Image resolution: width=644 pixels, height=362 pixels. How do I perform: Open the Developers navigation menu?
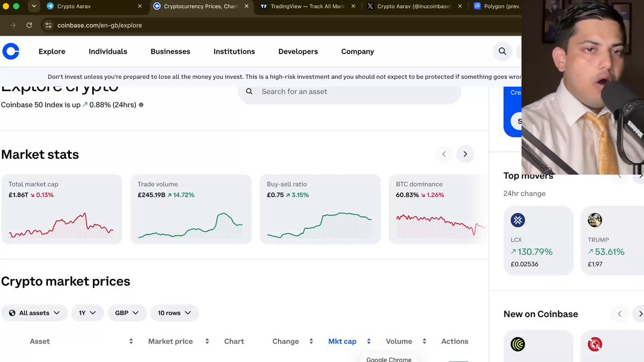[298, 51]
